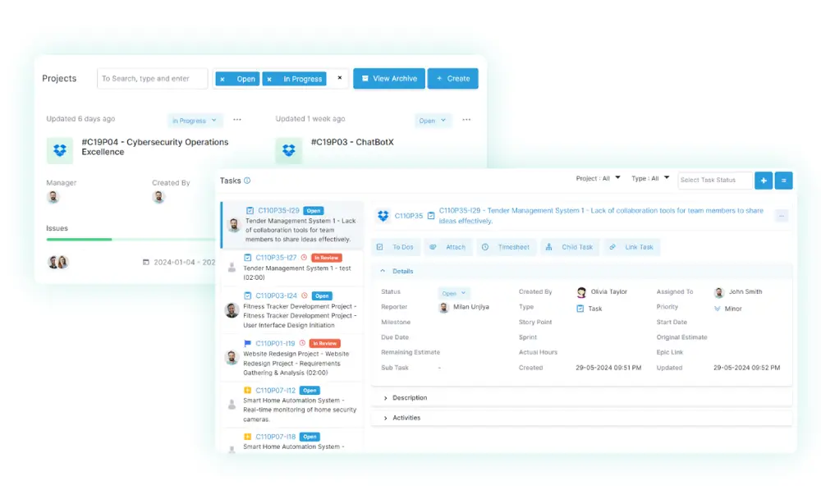This screenshot has width=821, height=504.
Task: Click the Tasks info icon
Action: coord(247,181)
